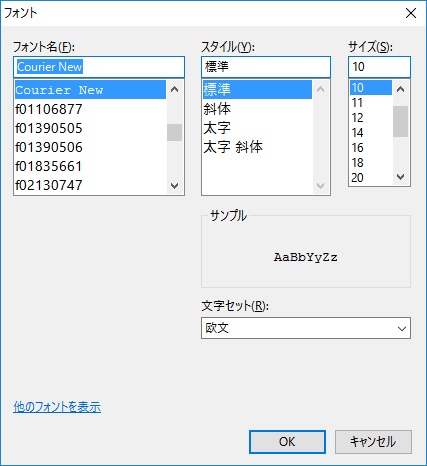Select font size 12

pos(371,118)
